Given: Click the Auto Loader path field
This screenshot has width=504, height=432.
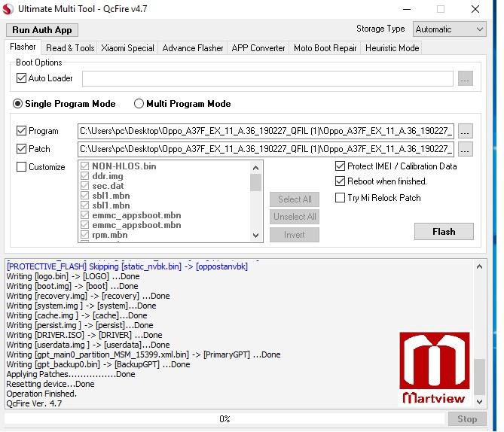Looking at the screenshot, I should coord(267,79).
